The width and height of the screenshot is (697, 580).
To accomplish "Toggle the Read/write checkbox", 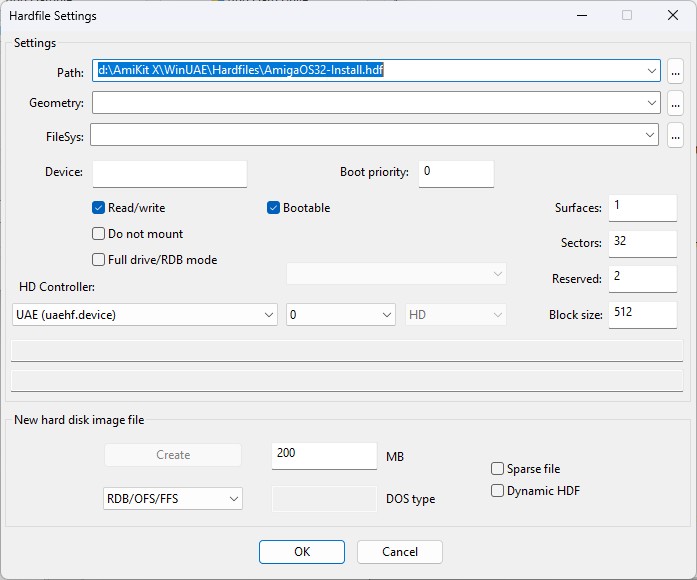I will click(99, 208).
